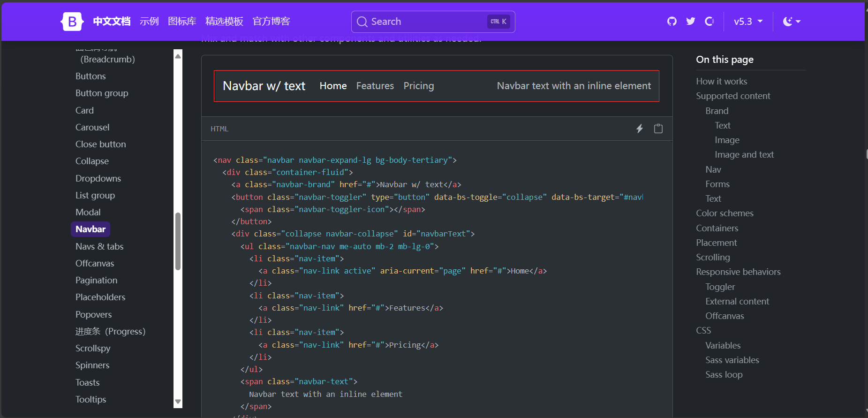Open Popovers in the sidebar
The height and width of the screenshot is (418, 868).
(94, 314)
